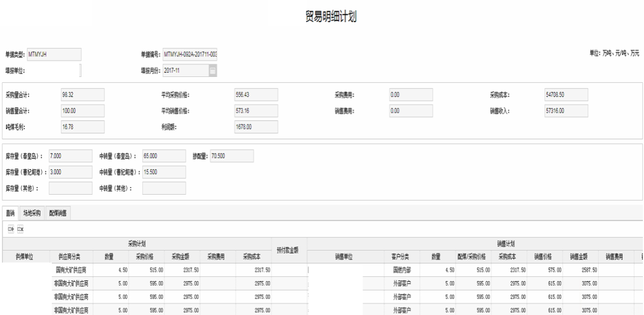Select the 销售量合计 field with 100.00

coord(82,111)
